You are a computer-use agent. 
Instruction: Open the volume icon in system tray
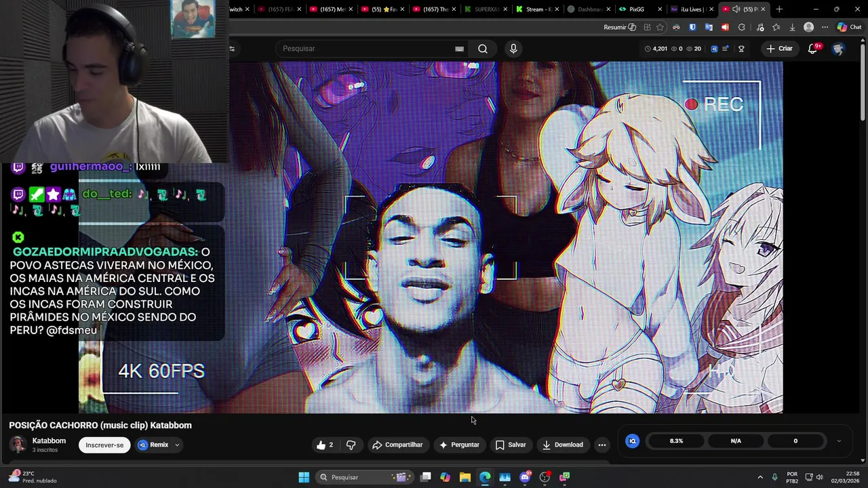tap(819, 477)
